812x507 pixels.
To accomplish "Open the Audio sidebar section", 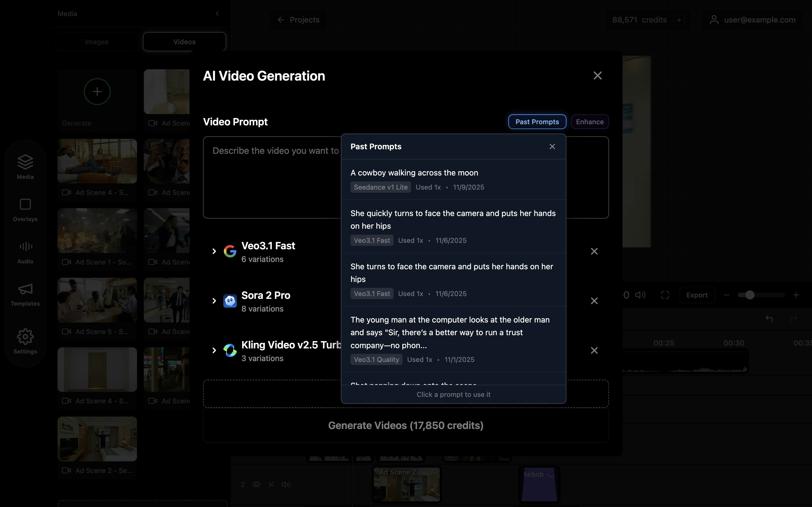I will [x=25, y=252].
